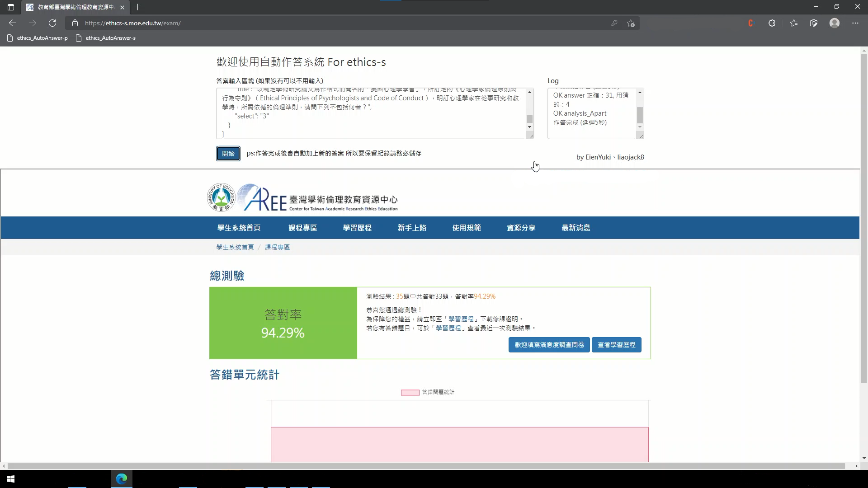This screenshot has width=868, height=488.
Task: Click inside the answer input textarea
Action: pyautogui.click(x=373, y=113)
